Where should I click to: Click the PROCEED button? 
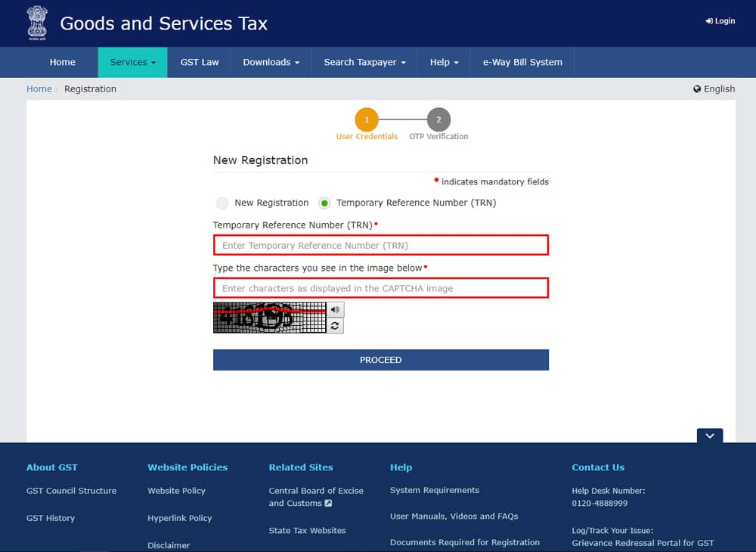380,359
